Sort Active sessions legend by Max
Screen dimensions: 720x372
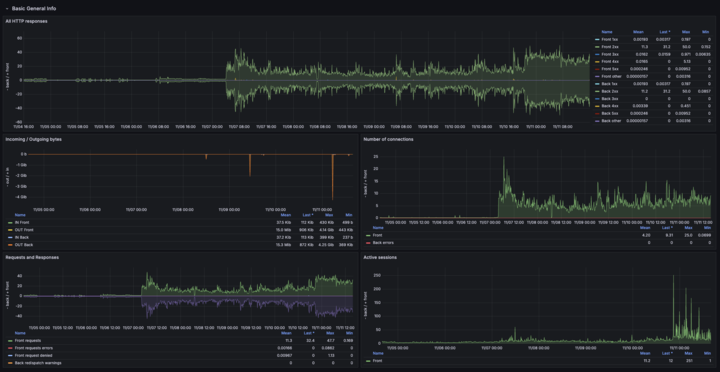point(687,354)
